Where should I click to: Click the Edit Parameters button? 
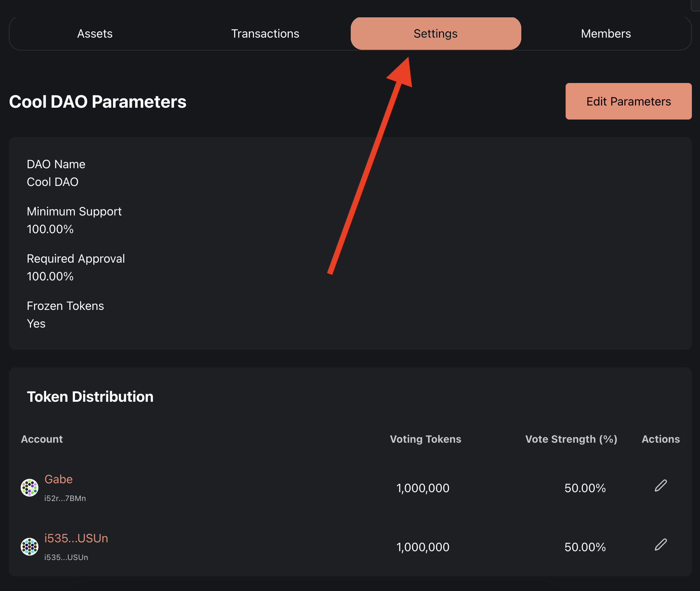[628, 101]
